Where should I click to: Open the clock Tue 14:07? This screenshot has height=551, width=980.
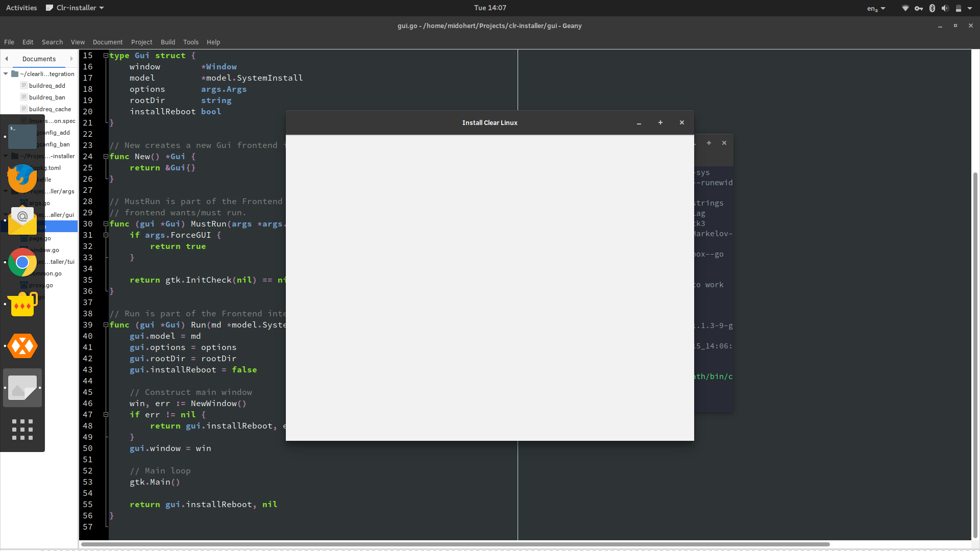(x=490, y=8)
